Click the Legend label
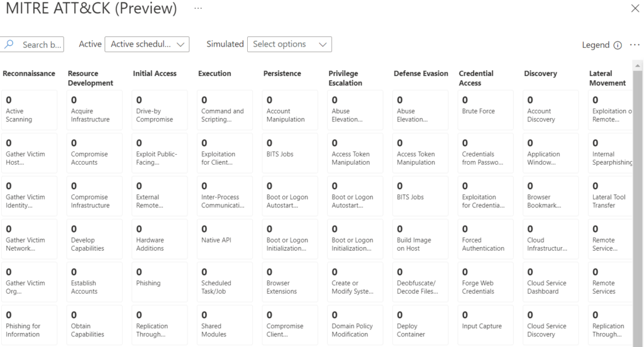The width and height of the screenshot is (644, 347). pyautogui.click(x=596, y=45)
